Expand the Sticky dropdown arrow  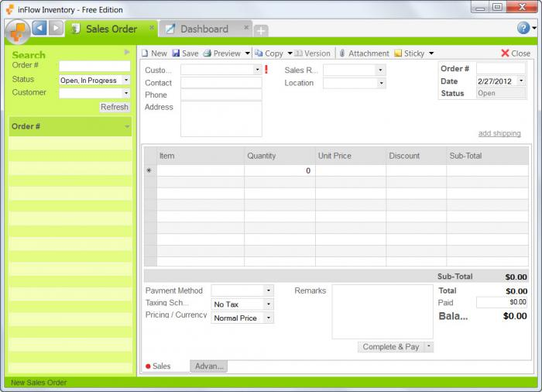point(431,53)
